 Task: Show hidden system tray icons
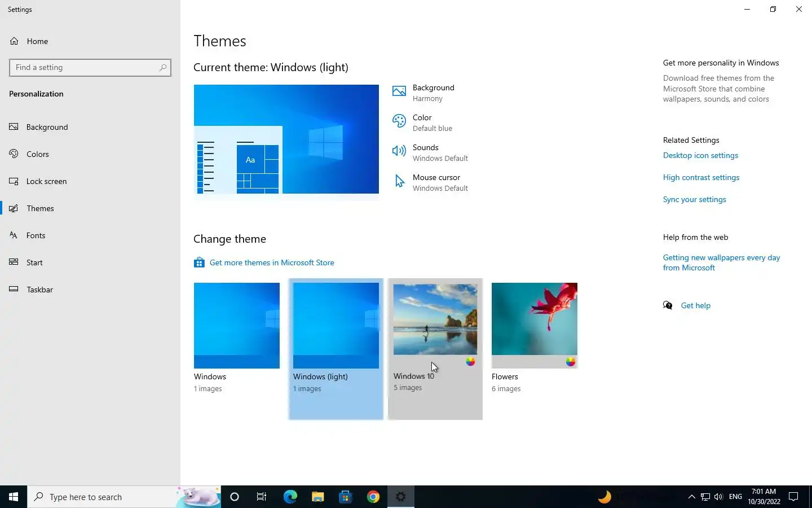691,497
